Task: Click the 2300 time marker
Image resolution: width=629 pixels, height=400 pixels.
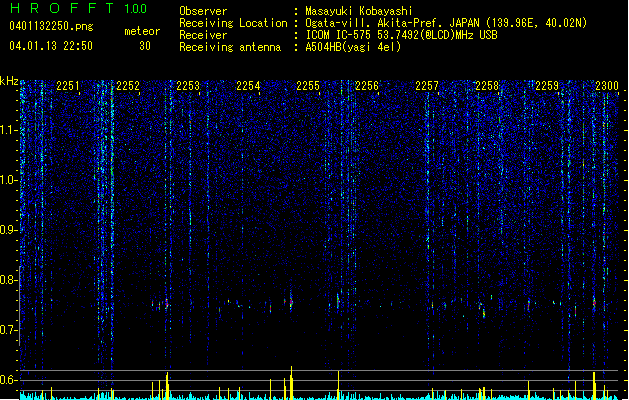Action: pyautogui.click(x=607, y=86)
